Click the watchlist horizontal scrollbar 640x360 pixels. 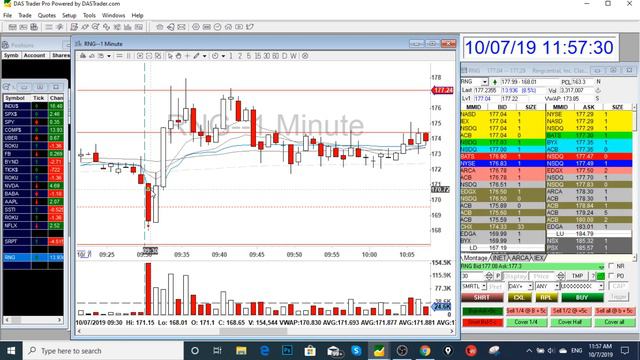pos(33,320)
